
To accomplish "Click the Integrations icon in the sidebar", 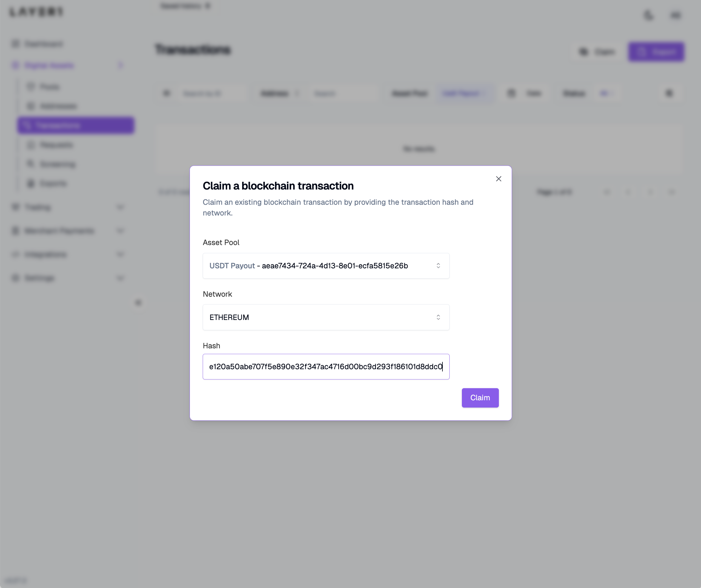I will click(x=15, y=255).
